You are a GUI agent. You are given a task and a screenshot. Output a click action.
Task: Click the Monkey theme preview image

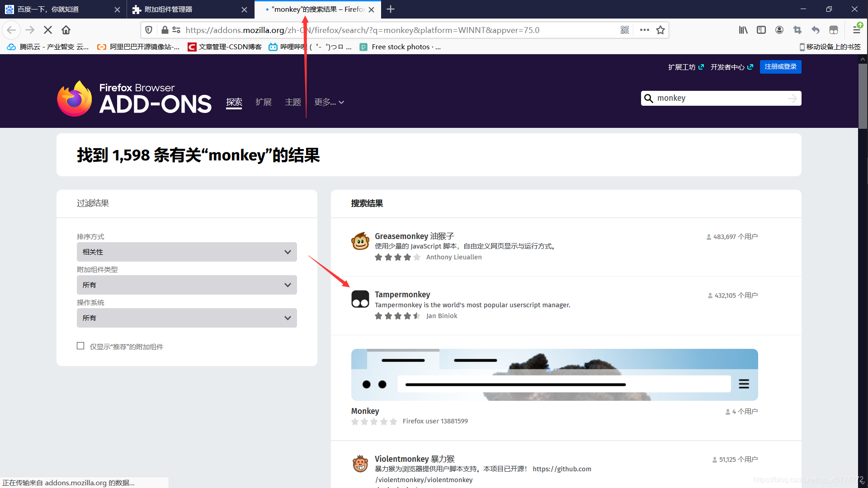[554, 375]
